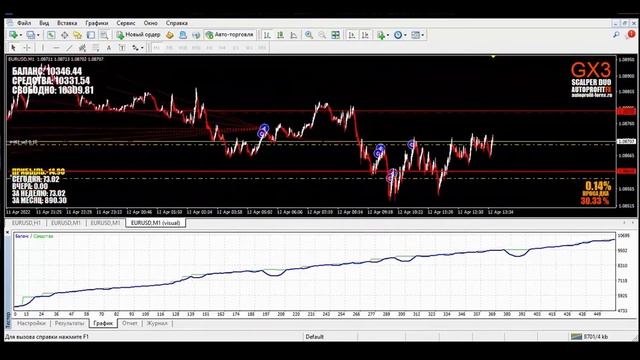Switch chart to line chart mode
640x360 pixels.
[x=294, y=35]
